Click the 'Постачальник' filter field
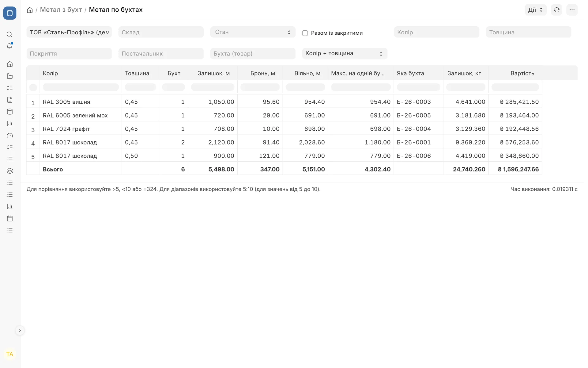This screenshot has height=368, width=588. (x=161, y=53)
